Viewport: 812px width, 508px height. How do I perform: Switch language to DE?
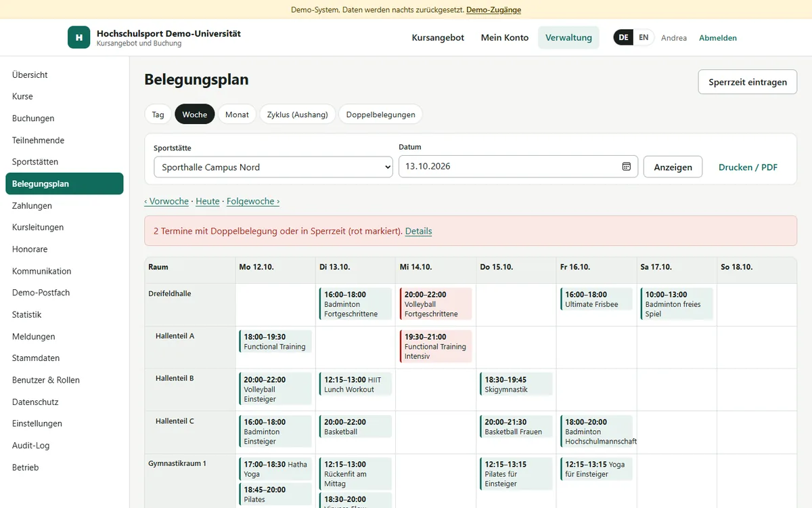623,37
